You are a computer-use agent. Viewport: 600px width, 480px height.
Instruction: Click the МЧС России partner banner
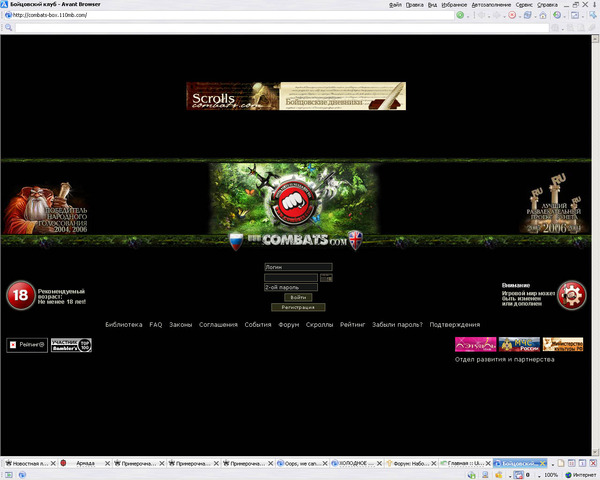519,344
